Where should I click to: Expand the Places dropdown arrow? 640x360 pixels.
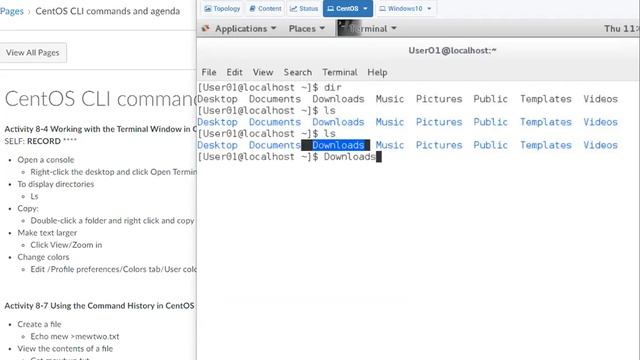coord(322,28)
